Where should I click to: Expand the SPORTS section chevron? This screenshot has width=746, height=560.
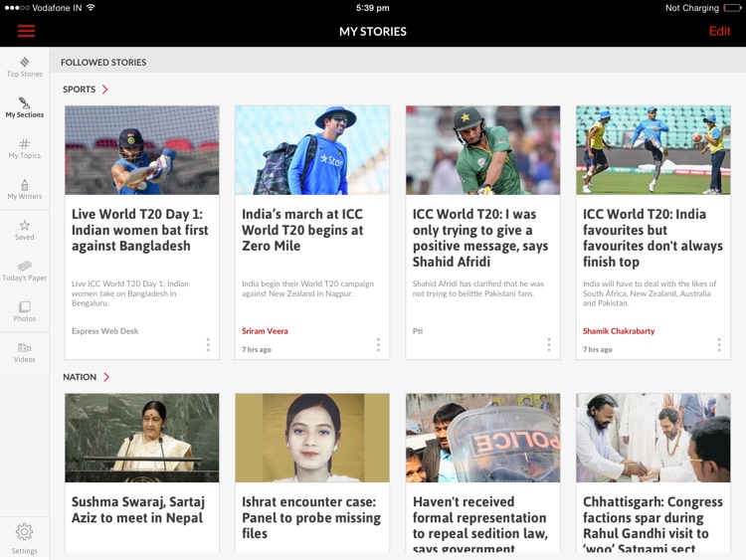[105, 89]
